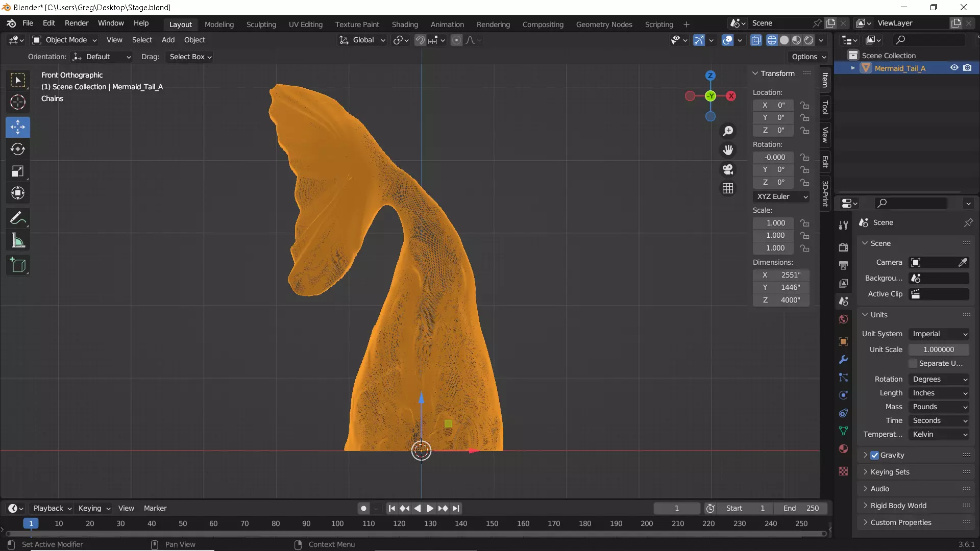Click the Unit Scale slider field
This screenshot has height=551, width=980.
tap(939, 349)
